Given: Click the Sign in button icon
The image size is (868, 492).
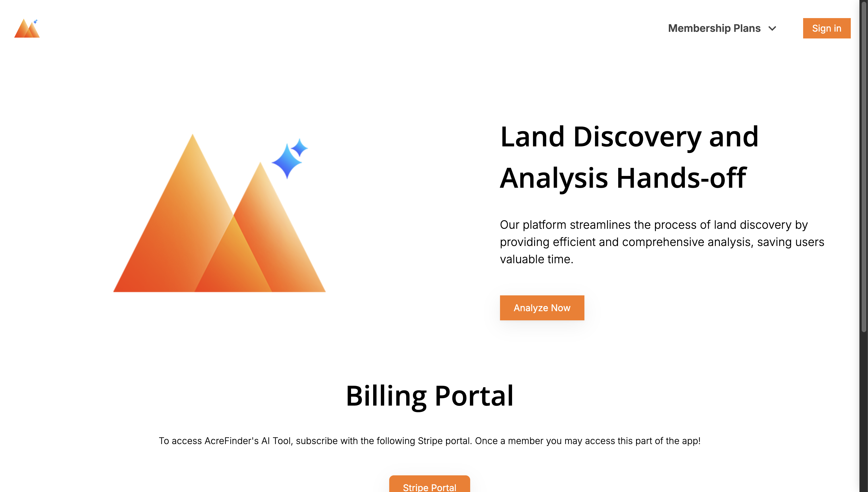Looking at the screenshot, I should click(x=827, y=28).
